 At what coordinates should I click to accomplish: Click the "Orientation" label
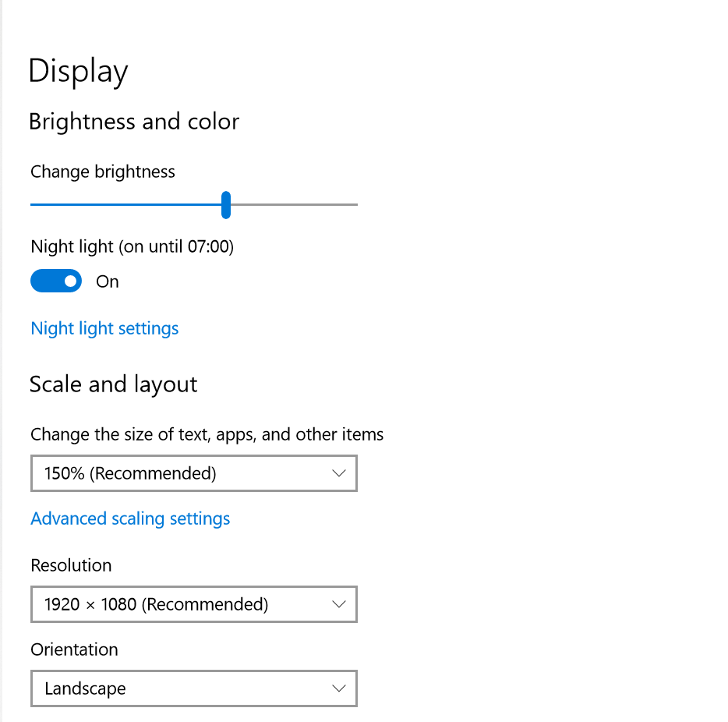[74, 649]
